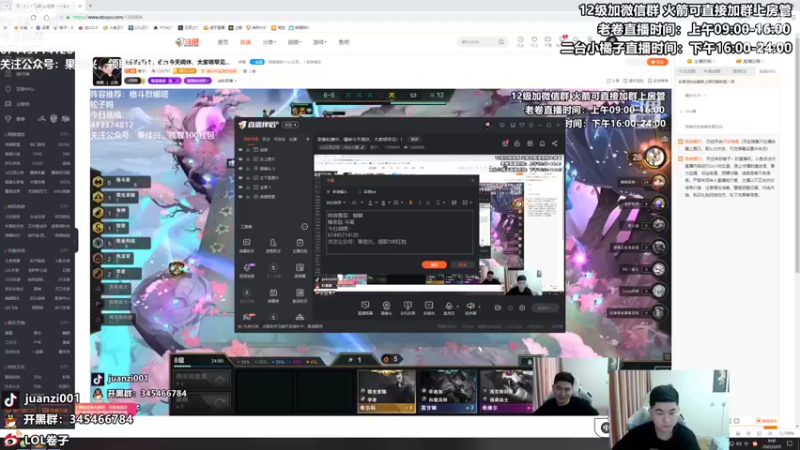
Task: Lock the 摄像头 2 source
Action: pos(248,168)
